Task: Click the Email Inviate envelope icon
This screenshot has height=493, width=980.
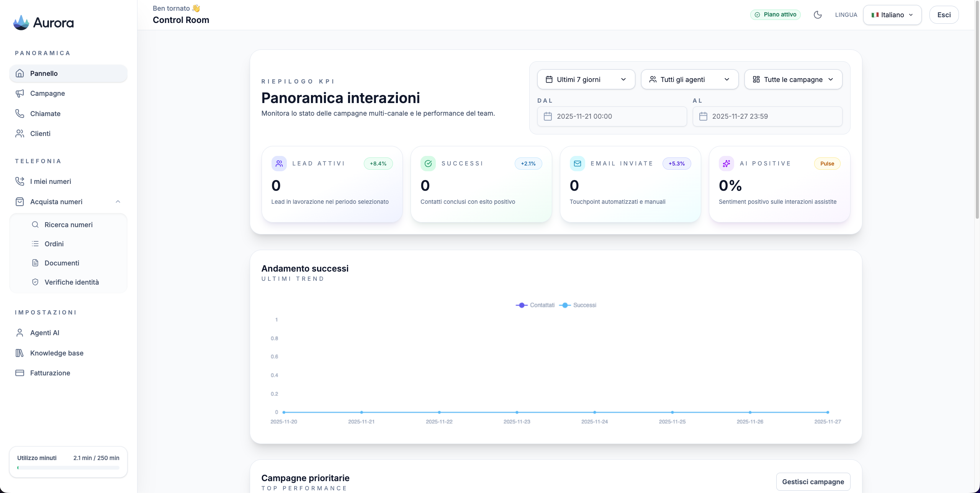Action: pyautogui.click(x=578, y=164)
